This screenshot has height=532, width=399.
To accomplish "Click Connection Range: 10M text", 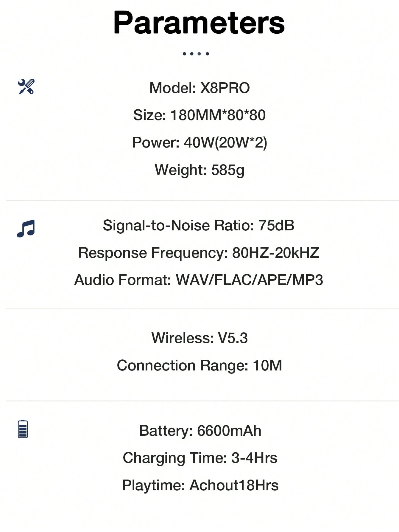I will tap(199, 365).
